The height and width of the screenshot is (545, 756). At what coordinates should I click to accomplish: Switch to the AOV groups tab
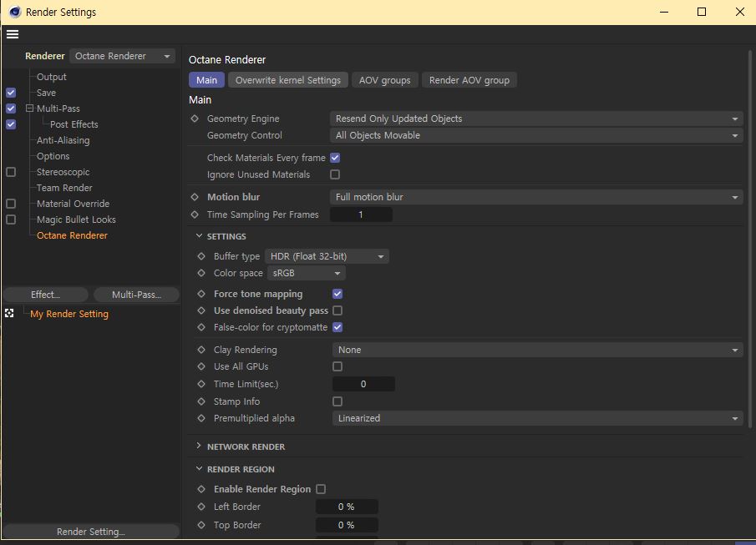pyautogui.click(x=385, y=80)
